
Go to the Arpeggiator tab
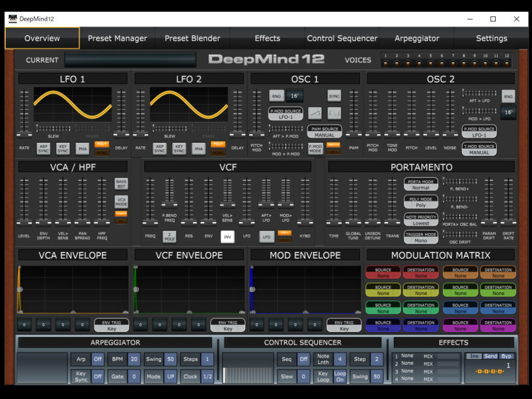417,38
